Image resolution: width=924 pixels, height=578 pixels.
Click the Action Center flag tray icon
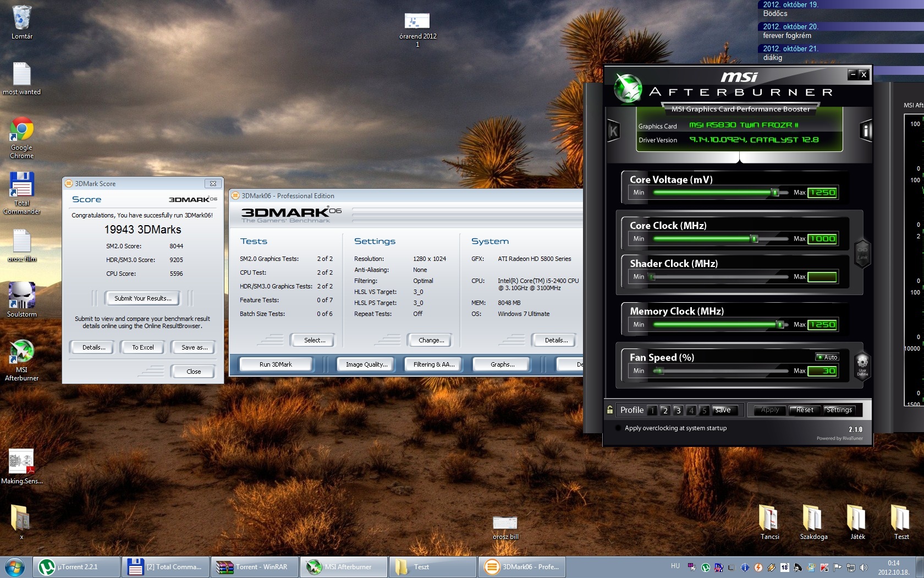[838, 567]
